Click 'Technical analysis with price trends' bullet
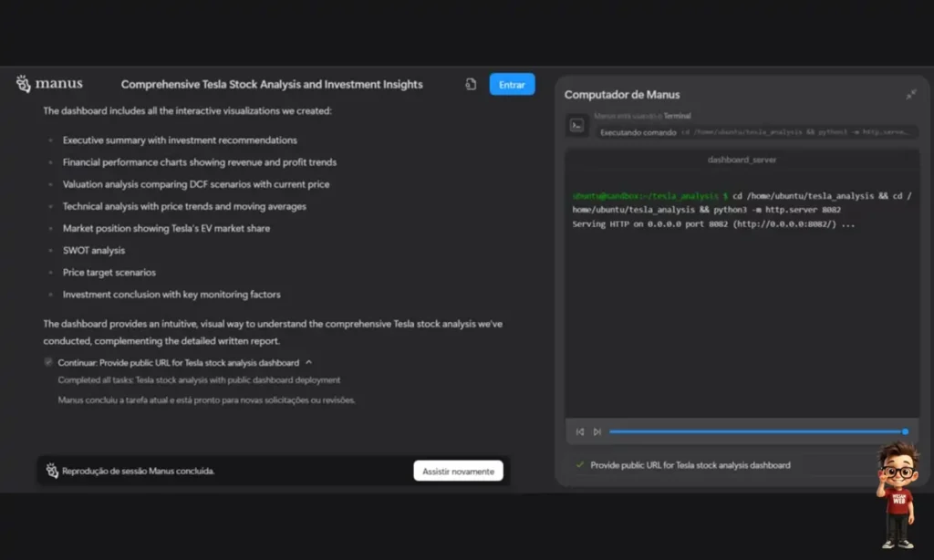 184,206
